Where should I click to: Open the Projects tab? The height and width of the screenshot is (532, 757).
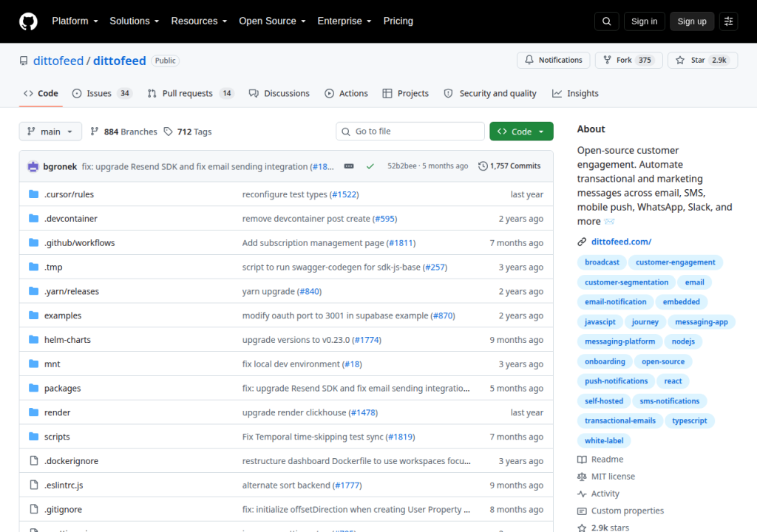click(x=406, y=94)
